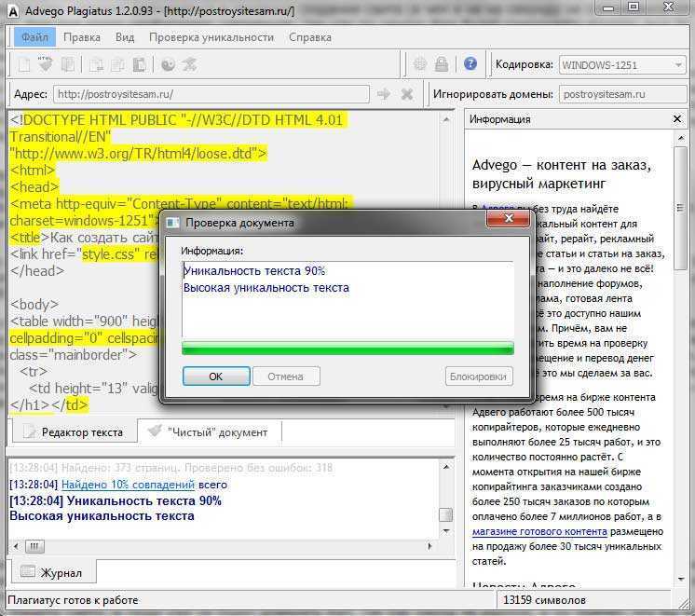Click the status text 13159 символов
695x616 pixels.
[x=544, y=600]
